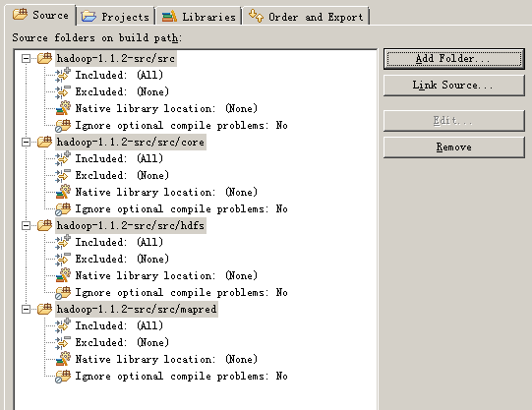
Task: Select 'Native library location: (None)' under hadoop-1.1.2-src/src
Action: [166, 108]
